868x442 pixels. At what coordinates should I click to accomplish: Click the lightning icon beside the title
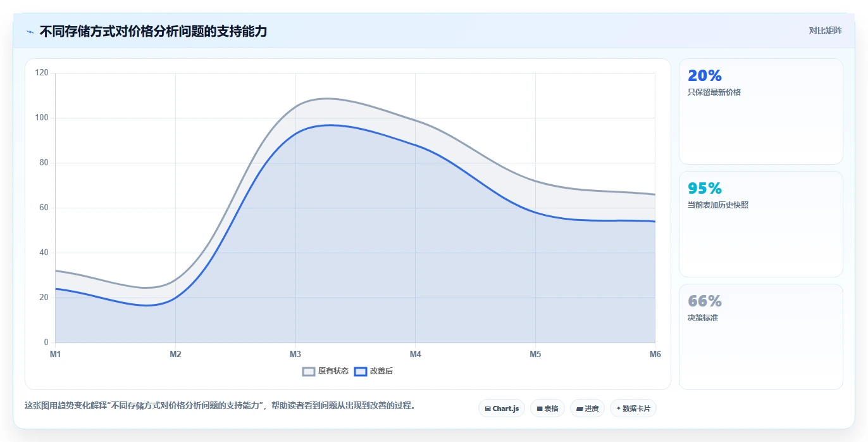pos(30,32)
